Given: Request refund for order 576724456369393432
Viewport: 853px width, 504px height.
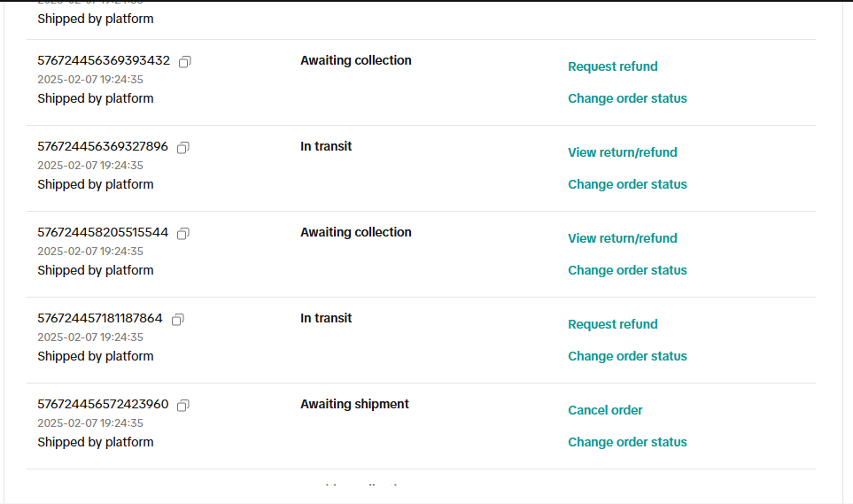Looking at the screenshot, I should coord(612,66).
